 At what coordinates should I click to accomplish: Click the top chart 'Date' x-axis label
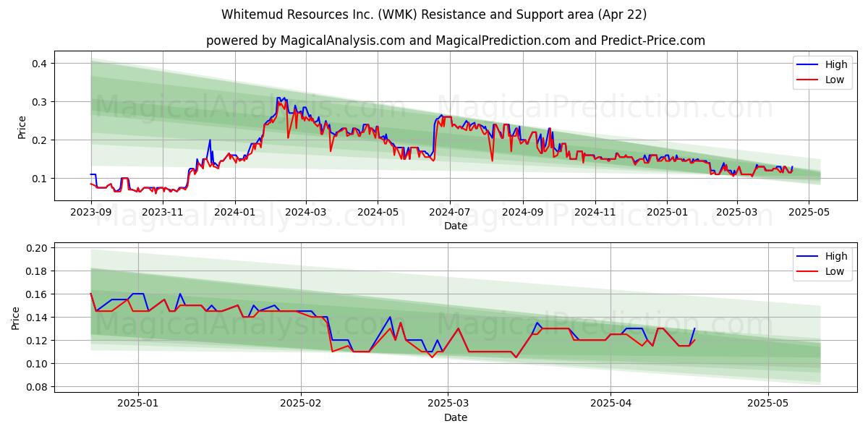pos(456,226)
